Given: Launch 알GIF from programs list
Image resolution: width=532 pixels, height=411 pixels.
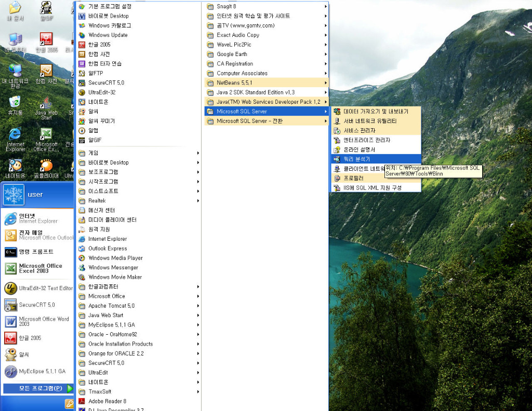Looking at the screenshot, I should coord(138,140).
